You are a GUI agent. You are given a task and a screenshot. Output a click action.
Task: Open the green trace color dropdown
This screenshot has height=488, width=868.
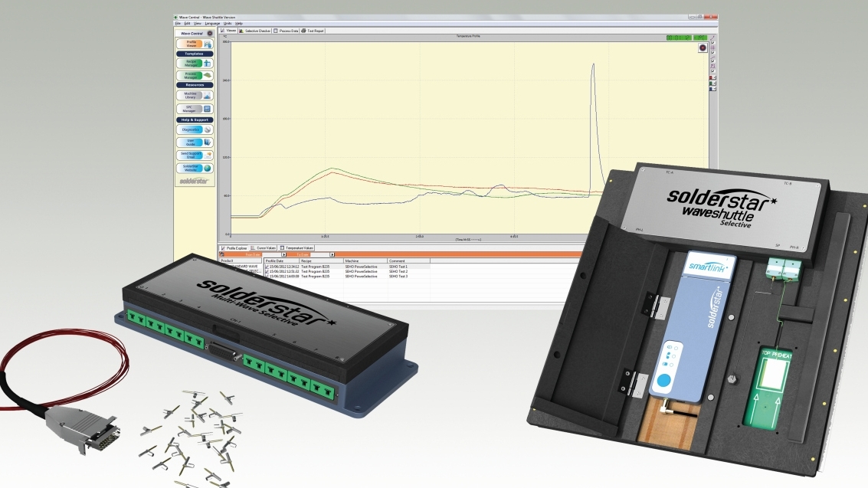click(x=712, y=83)
